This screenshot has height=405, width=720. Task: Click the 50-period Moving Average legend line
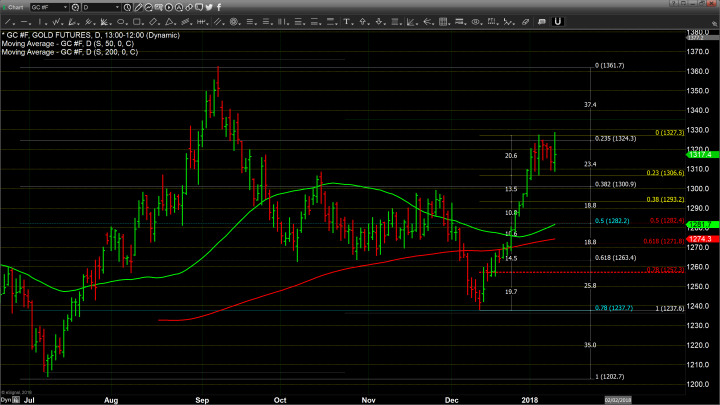68,44
